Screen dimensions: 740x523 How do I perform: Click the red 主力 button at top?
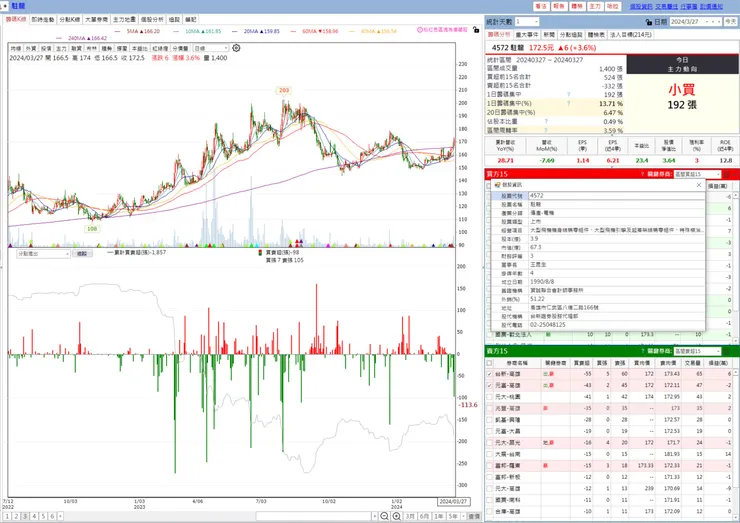coord(595,6)
